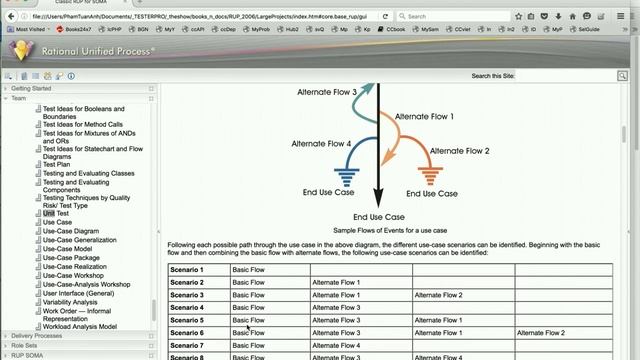Screen dimensions: 640x360
Task: Click the RUP site search magnifier button
Action: click(x=622, y=76)
